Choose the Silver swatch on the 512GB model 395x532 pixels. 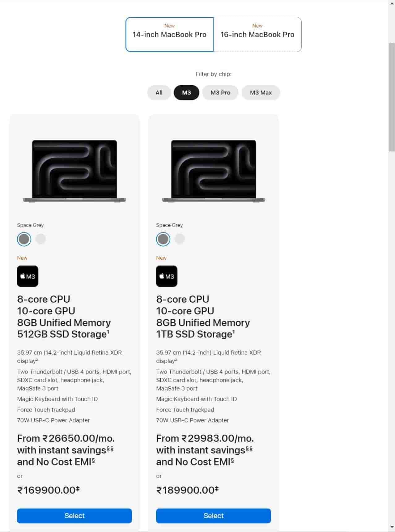pos(40,239)
